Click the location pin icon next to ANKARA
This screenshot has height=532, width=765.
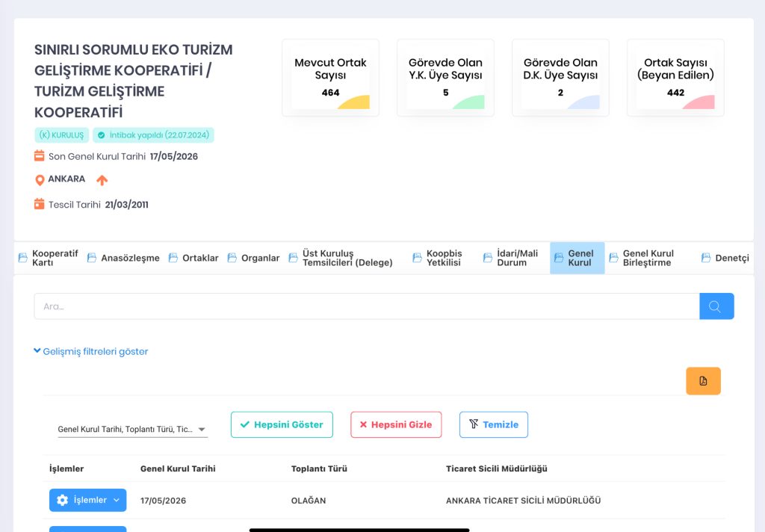coord(40,179)
